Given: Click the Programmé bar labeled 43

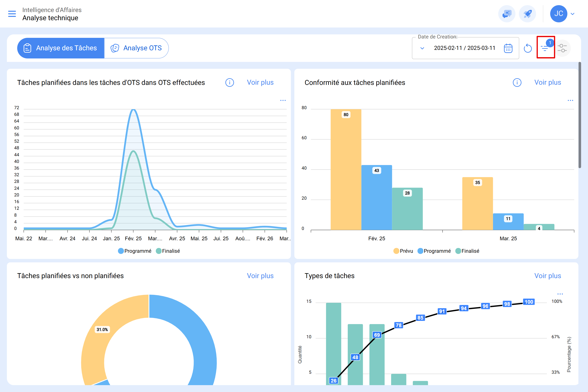Looking at the screenshot, I should pos(377,198).
